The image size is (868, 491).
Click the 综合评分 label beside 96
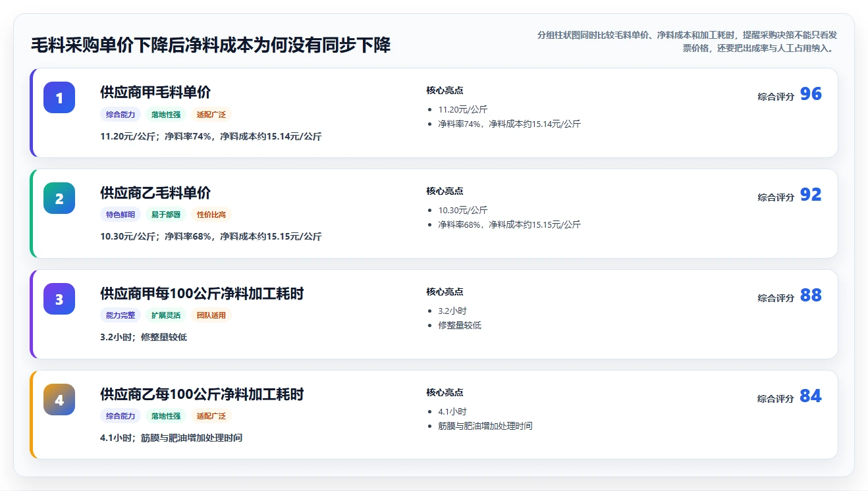pyautogui.click(x=776, y=97)
